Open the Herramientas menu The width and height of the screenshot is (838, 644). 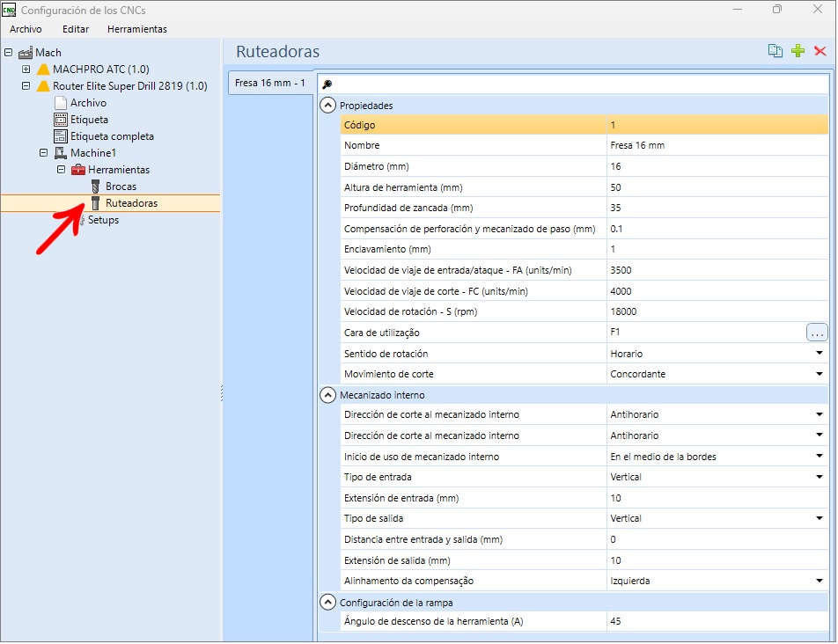point(136,29)
